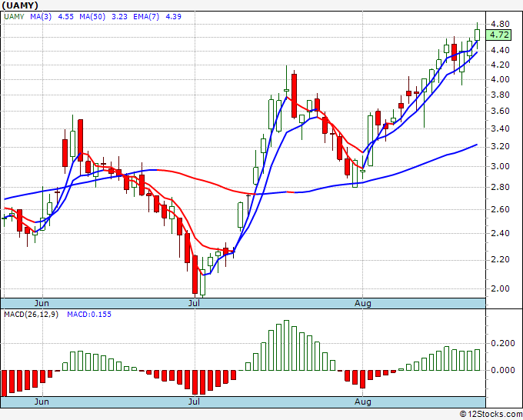This screenshot has height=420, width=523.
Task: Click the 3.20 price axis label
Action: (x=500, y=147)
